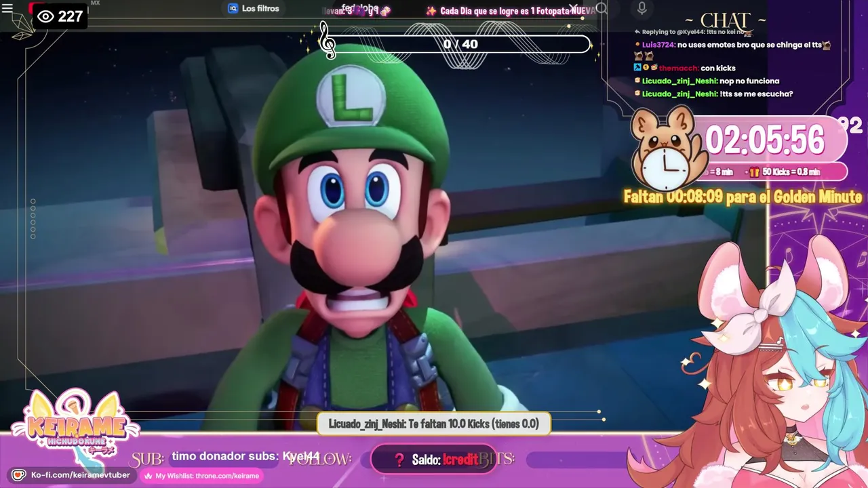Click the eye viewer count icon

45,16
